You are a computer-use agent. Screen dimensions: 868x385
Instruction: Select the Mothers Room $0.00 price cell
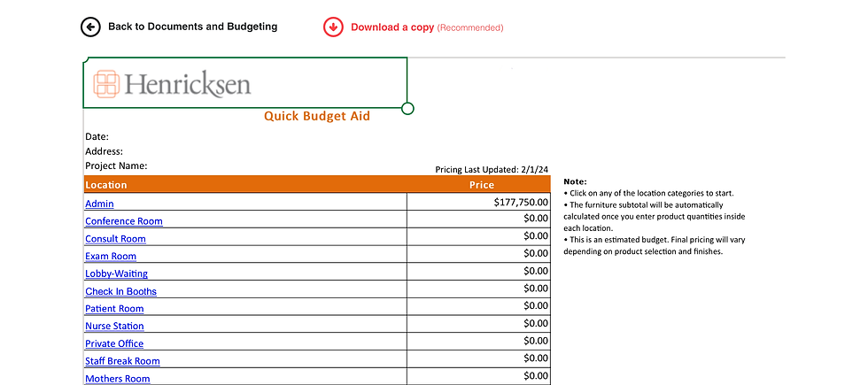click(x=479, y=376)
